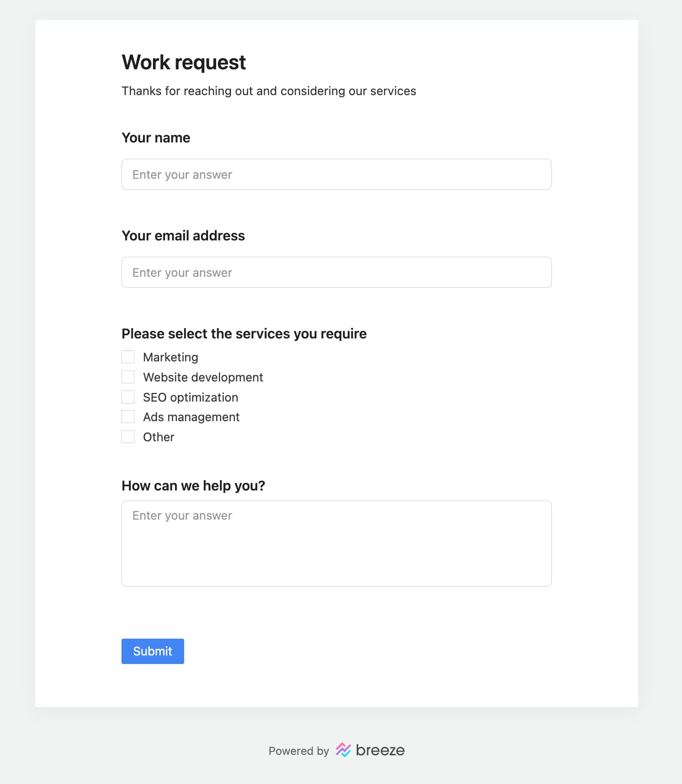Check the SEO optimization box

coord(128,397)
